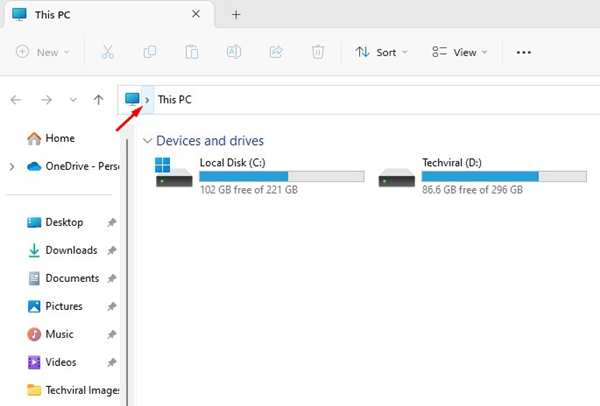
Task: Click the Videos icon in sidebar
Action: [x=34, y=362]
